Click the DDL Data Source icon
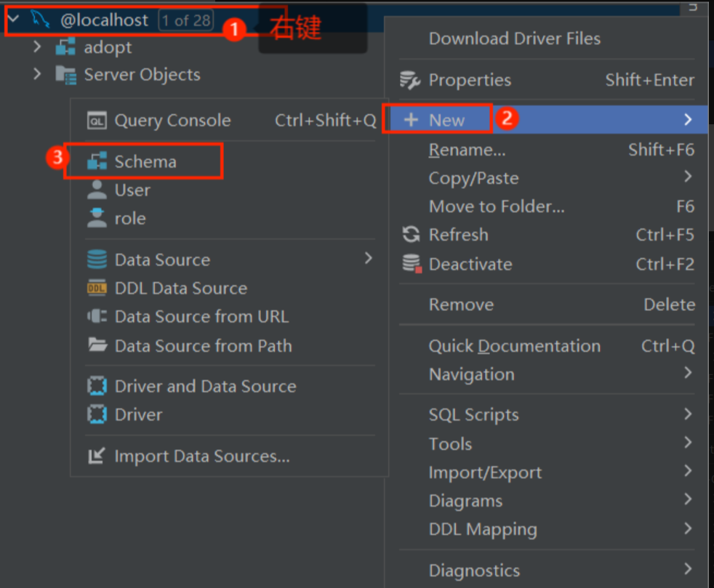Viewport: 714px width, 588px height. tap(97, 289)
